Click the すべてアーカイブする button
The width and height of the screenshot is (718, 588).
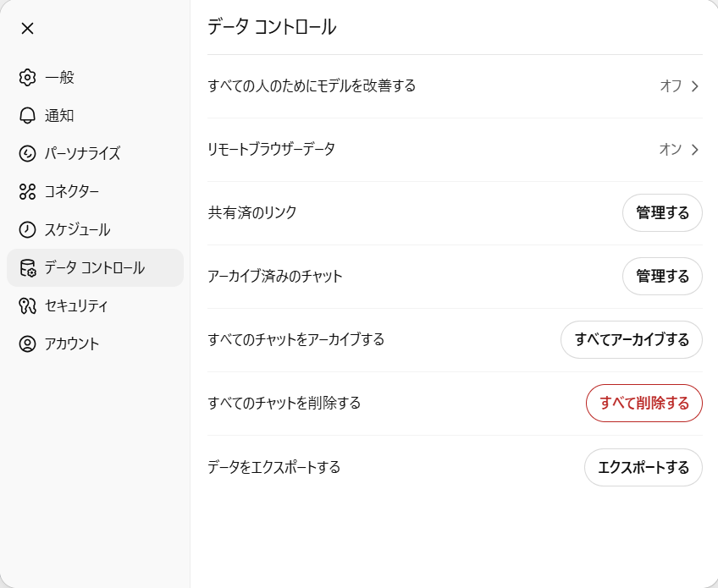[x=632, y=339]
